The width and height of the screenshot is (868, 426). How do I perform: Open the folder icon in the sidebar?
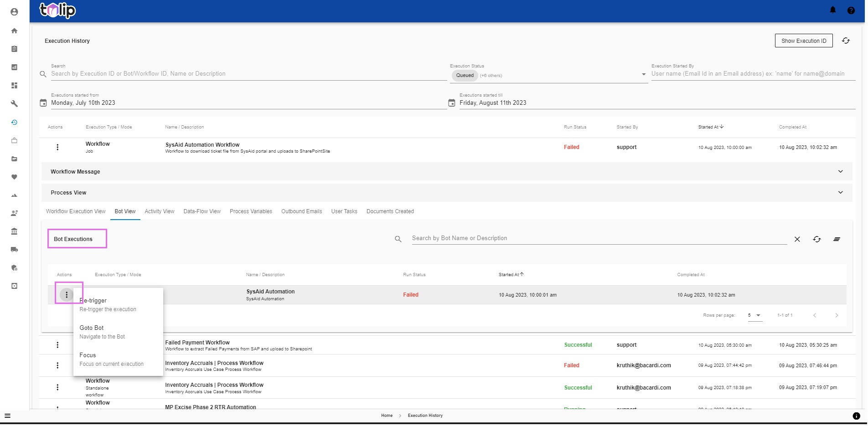[14, 159]
